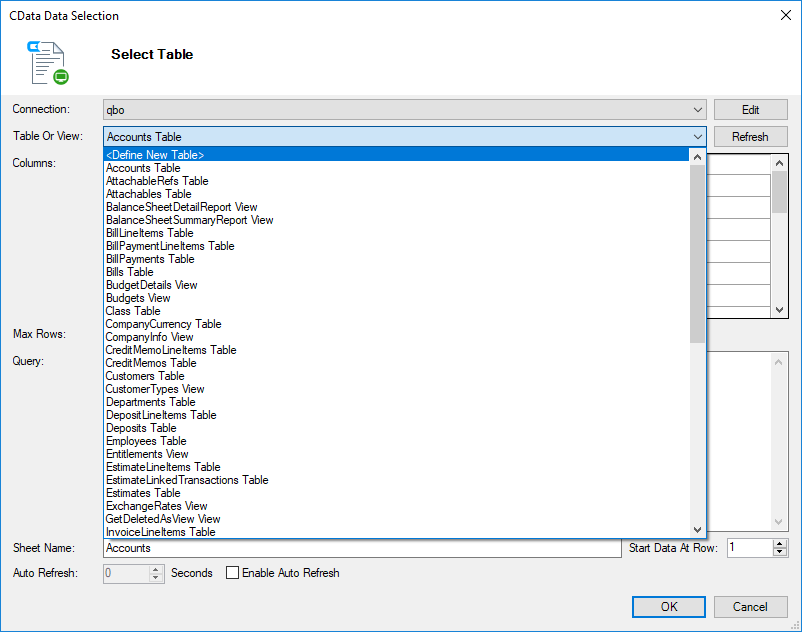The height and width of the screenshot is (632, 802).
Task: Close the CData Data Selection dialog
Action: (781, 16)
